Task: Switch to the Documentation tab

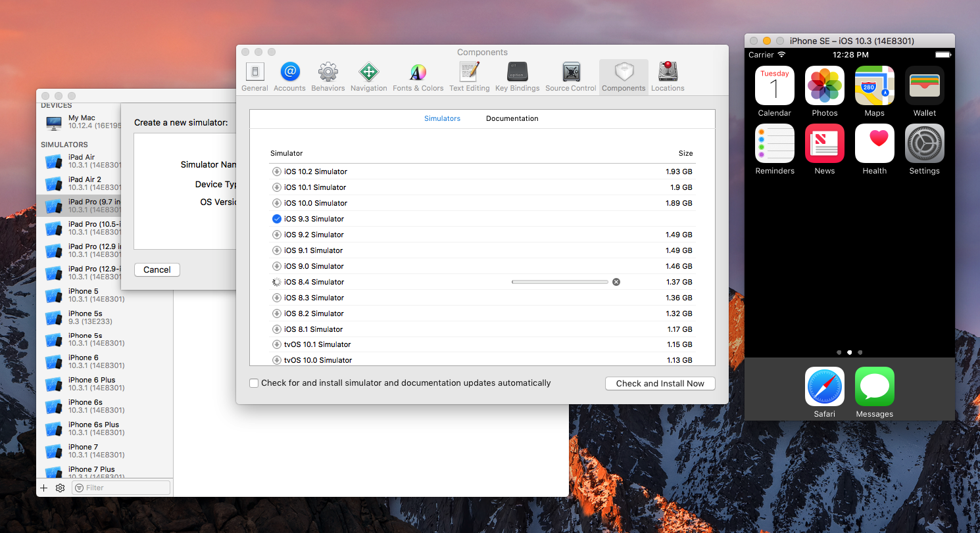Action: pyautogui.click(x=512, y=118)
